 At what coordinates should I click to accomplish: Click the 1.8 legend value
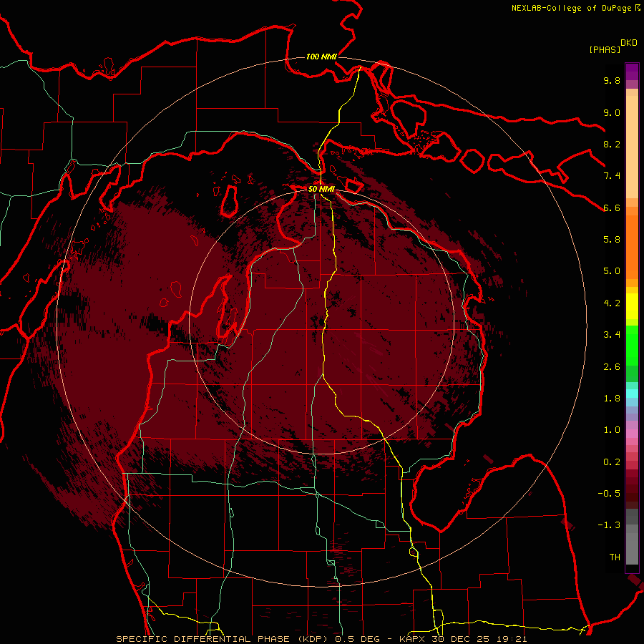[612, 399]
